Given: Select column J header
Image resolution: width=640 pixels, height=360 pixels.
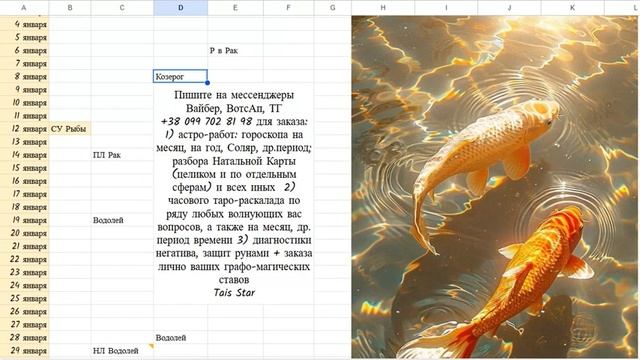Looking at the screenshot, I should [509, 8].
